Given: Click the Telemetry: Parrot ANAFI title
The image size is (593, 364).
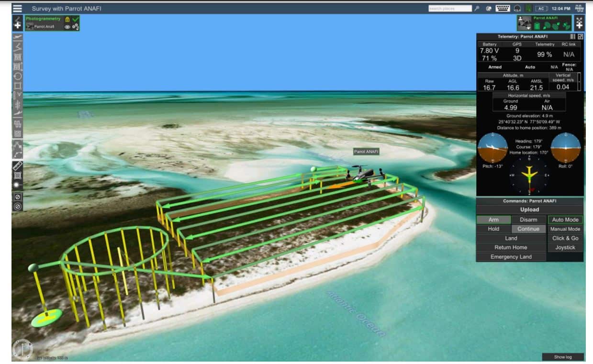Looking at the screenshot, I should [523, 36].
